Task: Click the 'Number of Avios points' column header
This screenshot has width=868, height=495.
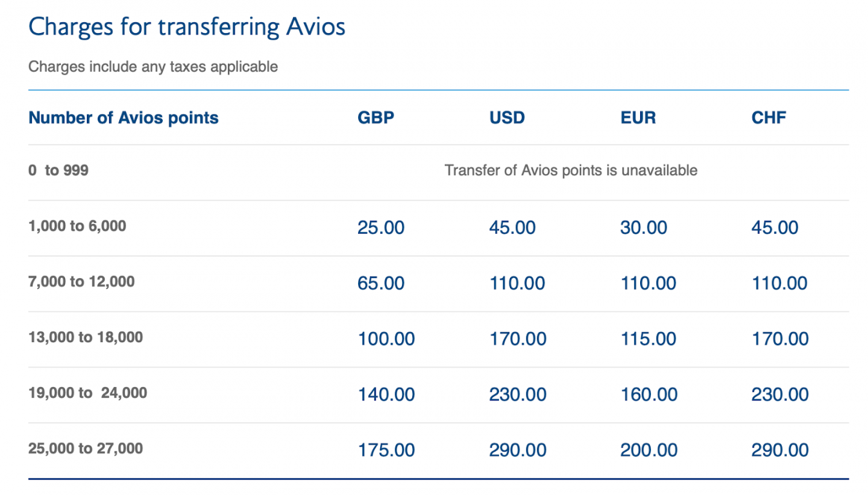Action: pos(123,117)
